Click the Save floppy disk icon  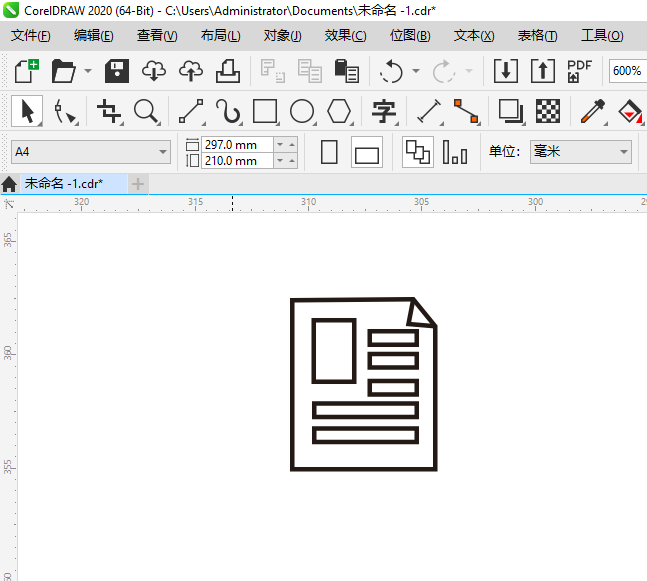point(118,71)
